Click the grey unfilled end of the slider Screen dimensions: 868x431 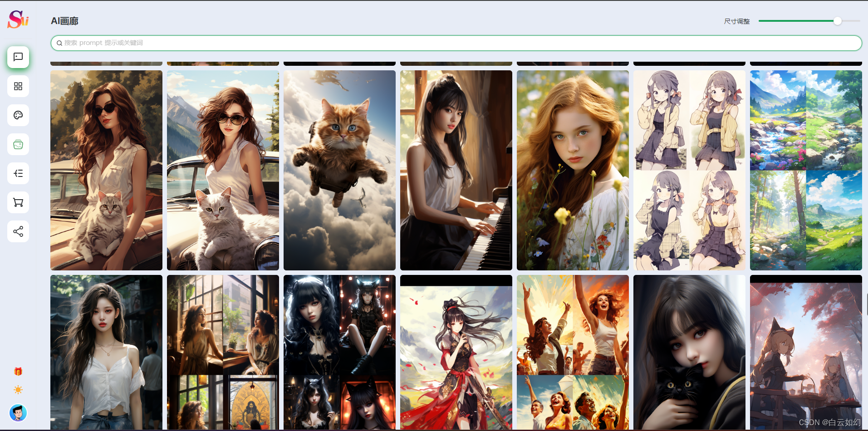851,21
